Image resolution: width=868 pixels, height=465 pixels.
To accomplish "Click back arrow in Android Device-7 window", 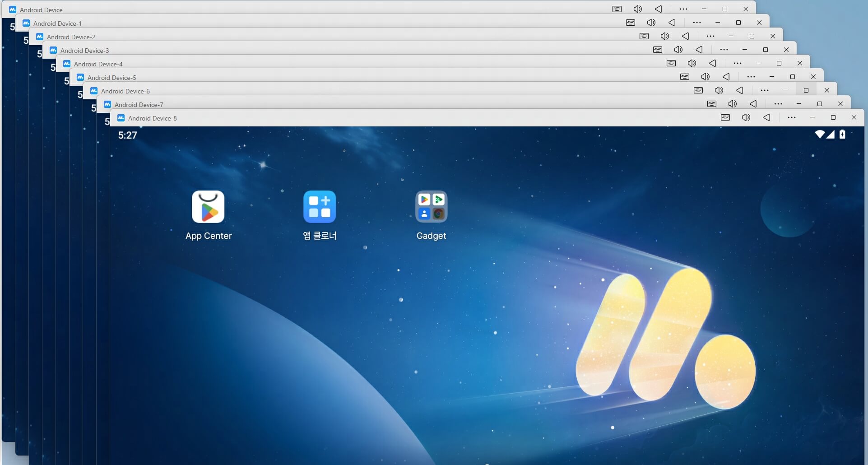I will (x=753, y=104).
